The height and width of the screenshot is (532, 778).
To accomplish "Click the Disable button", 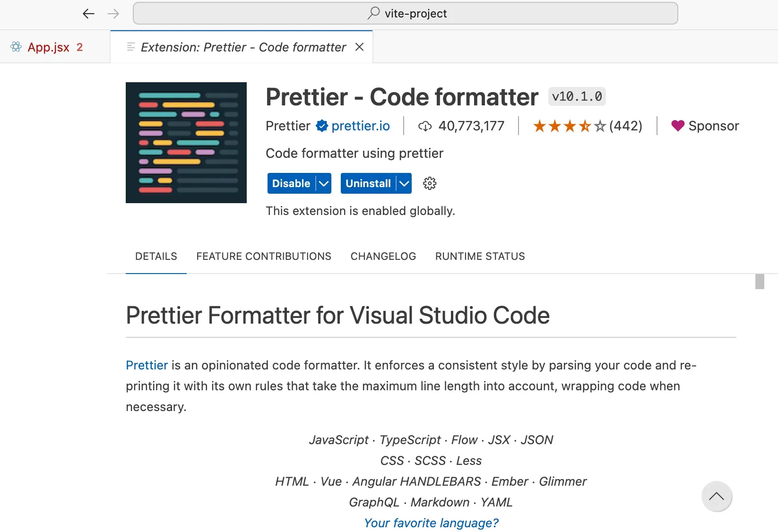I will (x=291, y=183).
